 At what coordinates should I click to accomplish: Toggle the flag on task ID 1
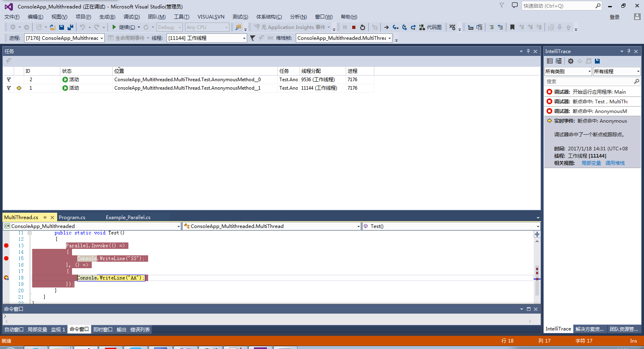coord(9,88)
